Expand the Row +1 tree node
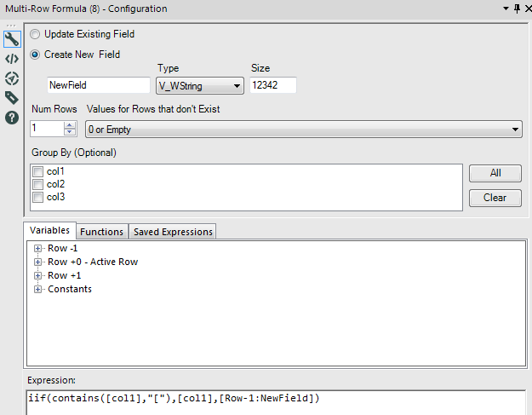The image size is (532, 415). (x=37, y=276)
